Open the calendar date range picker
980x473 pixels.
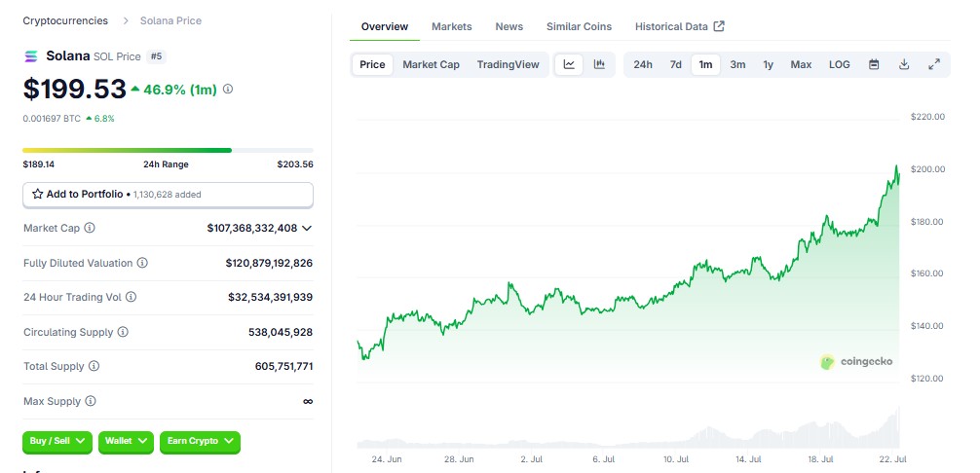[x=874, y=64]
